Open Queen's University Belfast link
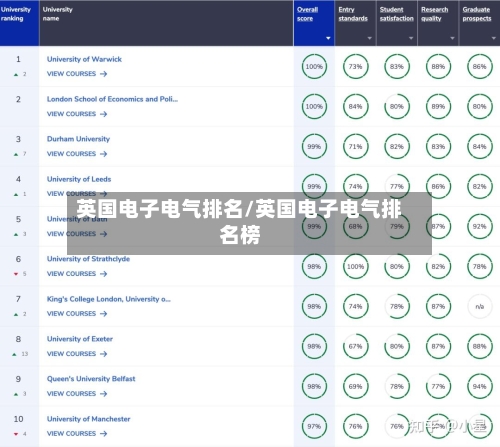500x447 pixels. pos(91,379)
